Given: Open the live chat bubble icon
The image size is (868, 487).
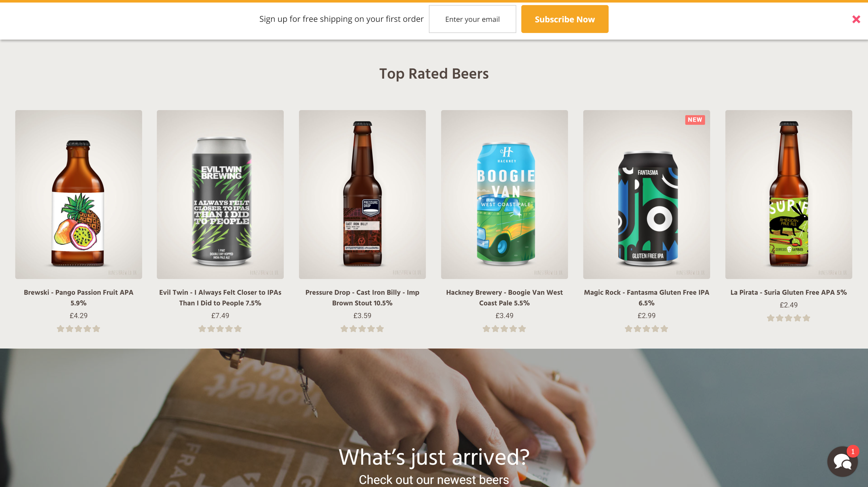Looking at the screenshot, I should pyautogui.click(x=842, y=461).
